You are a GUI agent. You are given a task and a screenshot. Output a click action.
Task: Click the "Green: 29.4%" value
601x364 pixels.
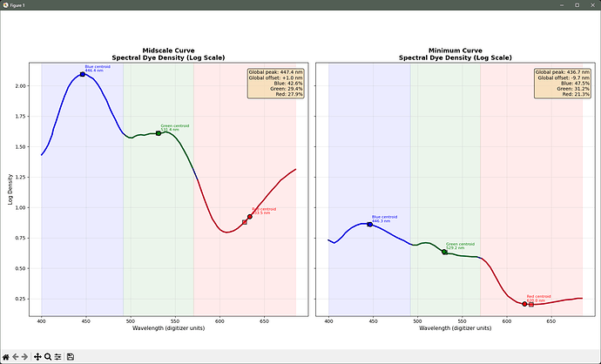[287, 89]
